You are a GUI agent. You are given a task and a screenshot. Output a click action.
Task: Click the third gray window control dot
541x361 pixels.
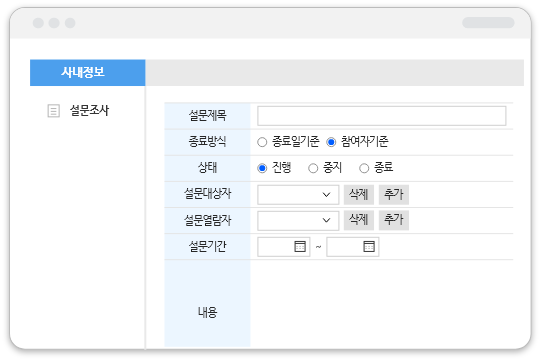point(70,23)
